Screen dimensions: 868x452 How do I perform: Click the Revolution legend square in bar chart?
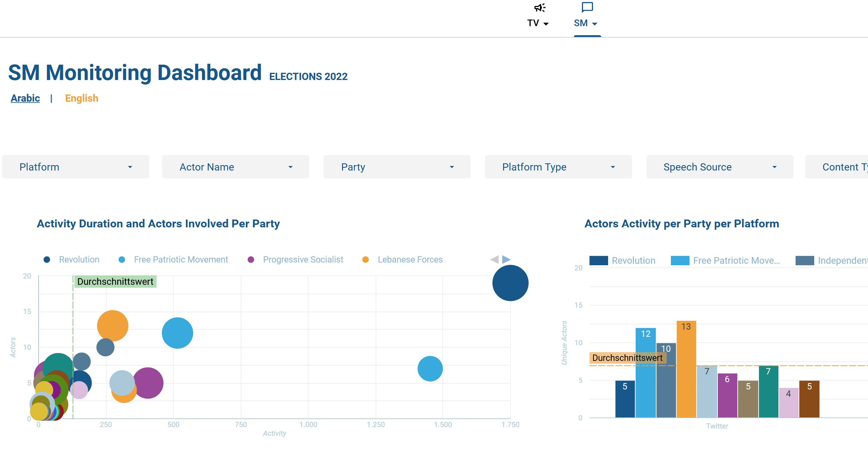(x=599, y=260)
